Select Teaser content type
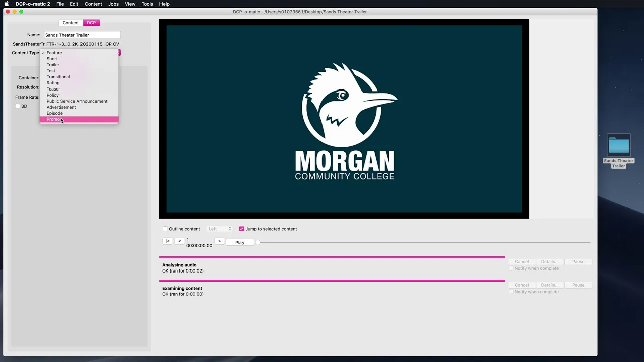The height and width of the screenshot is (362, 644). pyautogui.click(x=79, y=89)
